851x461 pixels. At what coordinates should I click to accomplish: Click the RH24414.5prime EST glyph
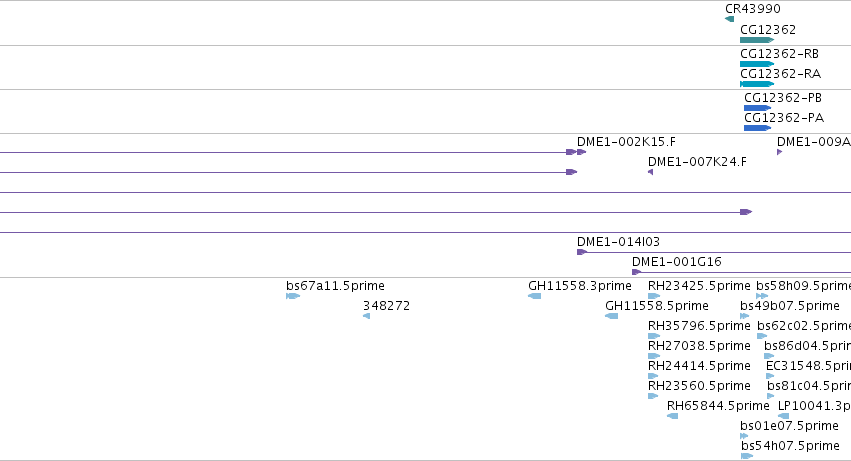pyautogui.click(x=653, y=376)
